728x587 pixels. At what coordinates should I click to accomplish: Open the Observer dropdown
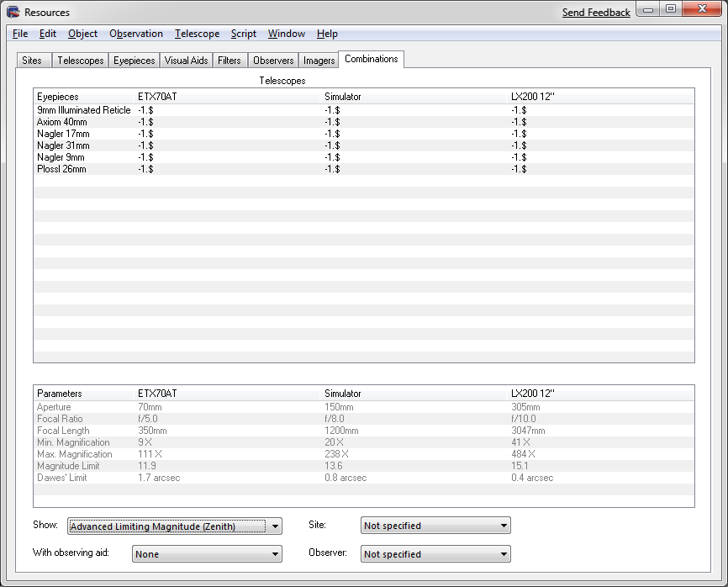point(435,554)
